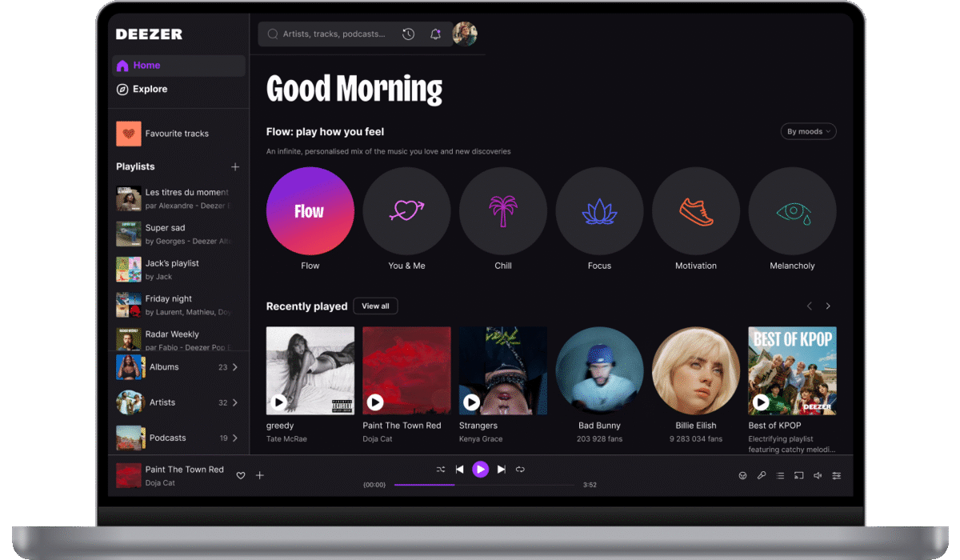Open the lyrics microphone icon in player
The image size is (960, 560).
[x=762, y=475]
